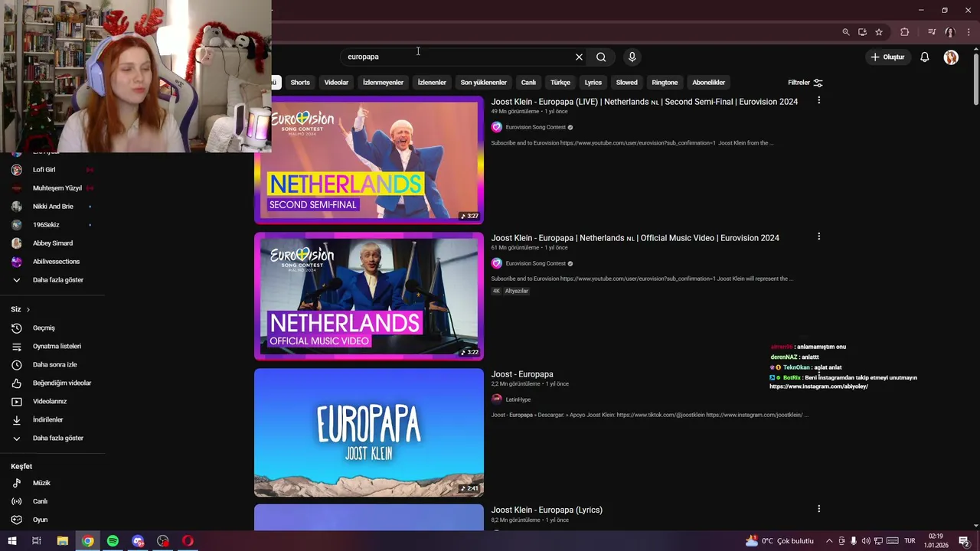Open the Abbey Simard subscription channel
Screen dimensions: 980x551
(x=53, y=243)
